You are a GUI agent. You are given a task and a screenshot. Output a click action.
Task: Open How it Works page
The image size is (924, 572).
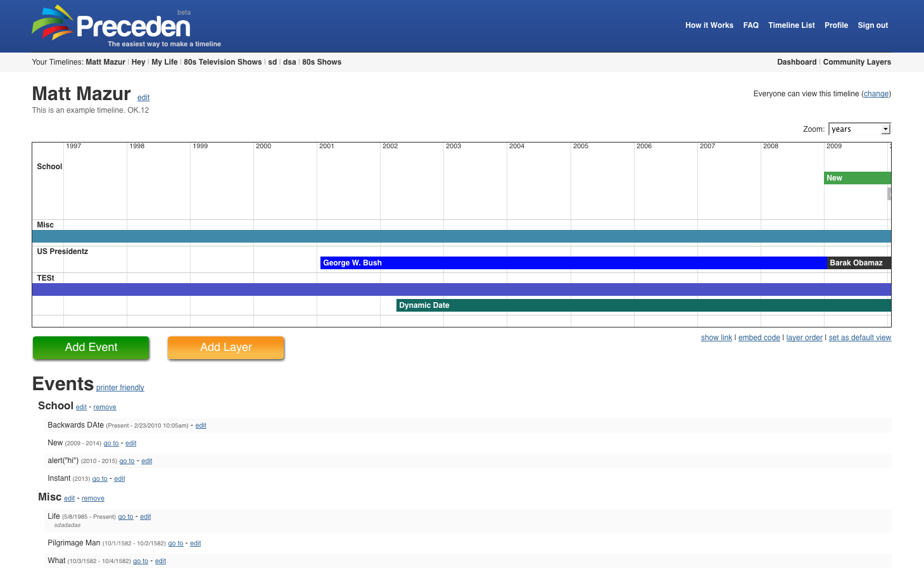[x=709, y=25]
